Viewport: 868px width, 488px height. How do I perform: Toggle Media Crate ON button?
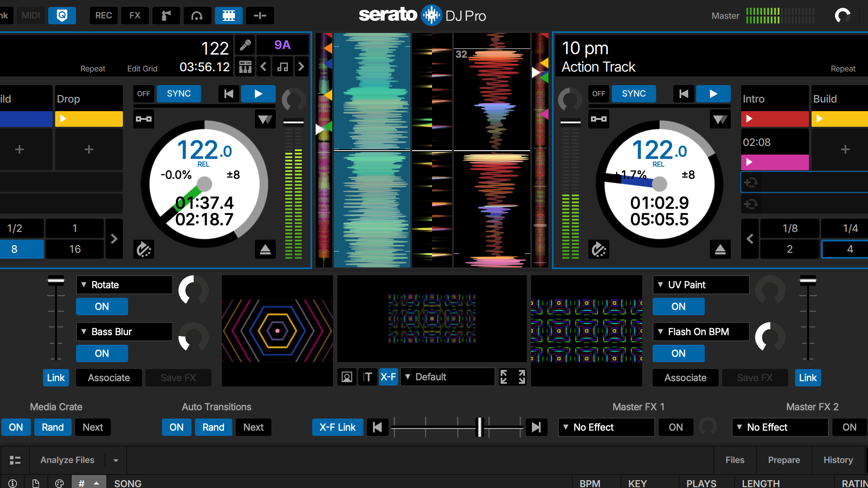pos(16,427)
